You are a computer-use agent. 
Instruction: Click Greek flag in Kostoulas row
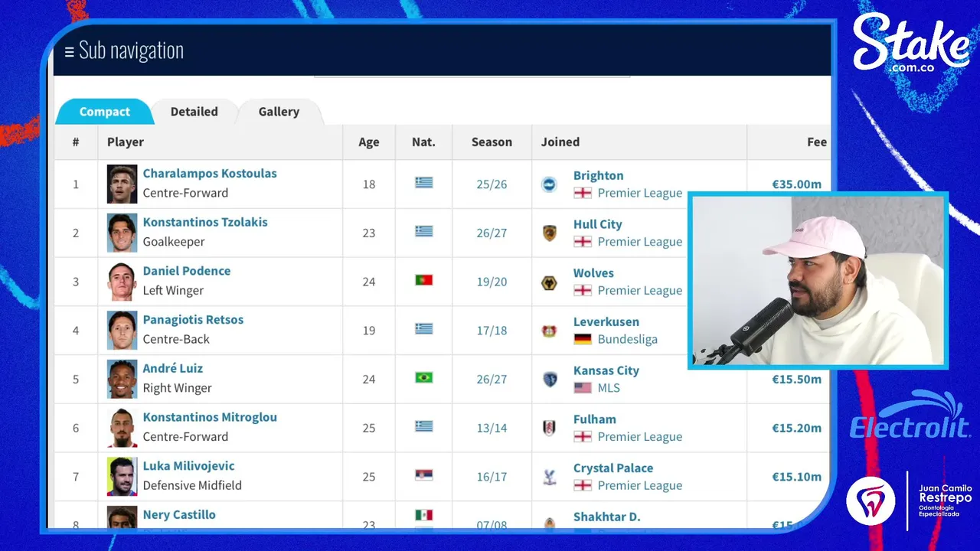pyautogui.click(x=423, y=183)
